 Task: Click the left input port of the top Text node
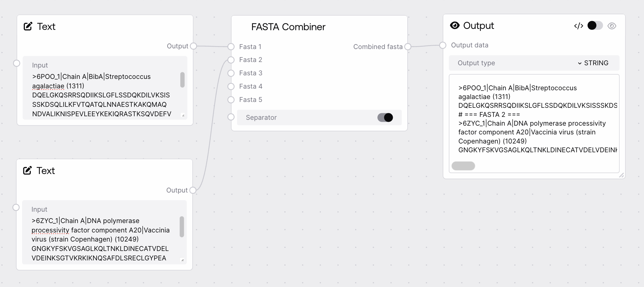coord(17,63)
